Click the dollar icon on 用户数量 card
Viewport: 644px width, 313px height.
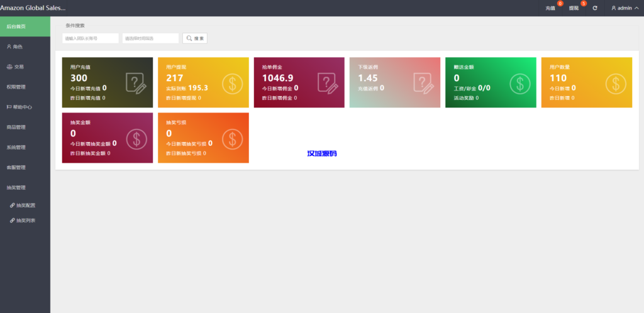coord(616,83)
